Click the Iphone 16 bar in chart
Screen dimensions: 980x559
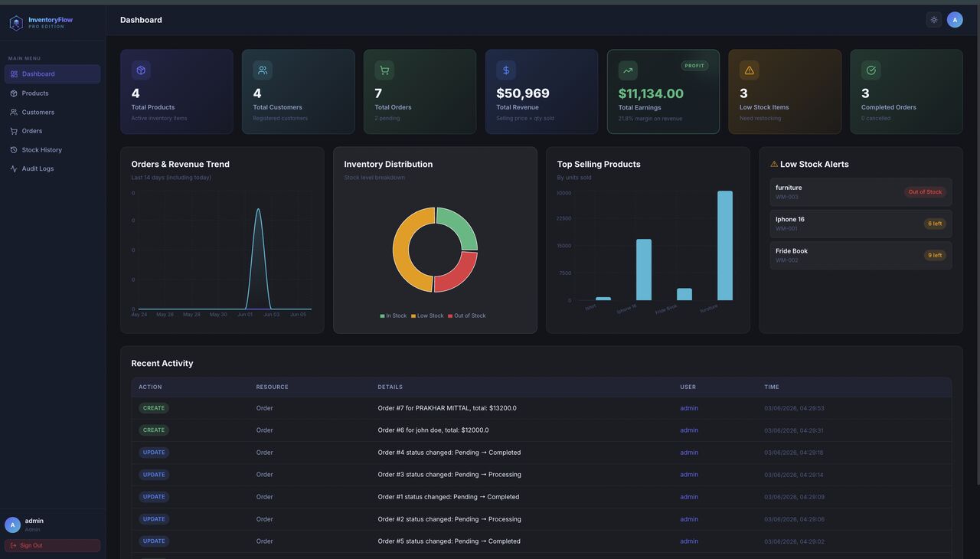[x=644, y=270]
